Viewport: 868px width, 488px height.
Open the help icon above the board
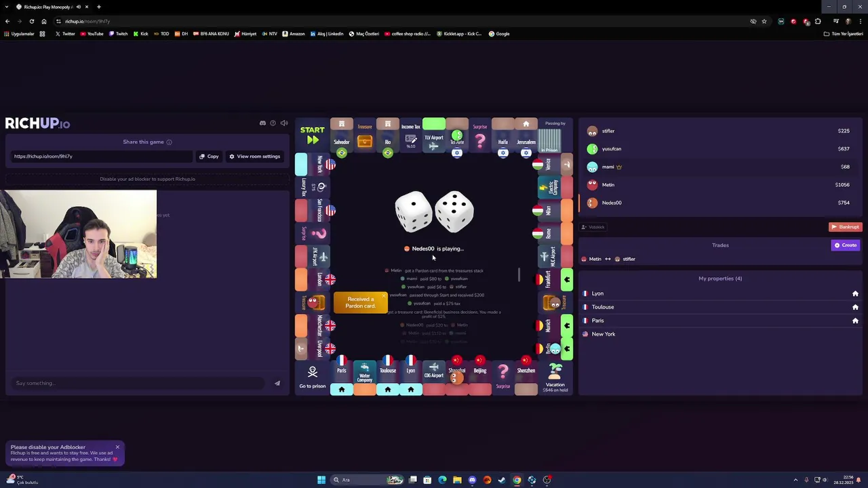click(x=273, y=123)
